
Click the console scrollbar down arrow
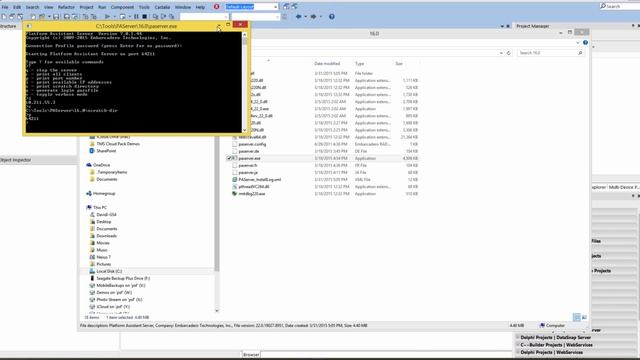(244, 130)
